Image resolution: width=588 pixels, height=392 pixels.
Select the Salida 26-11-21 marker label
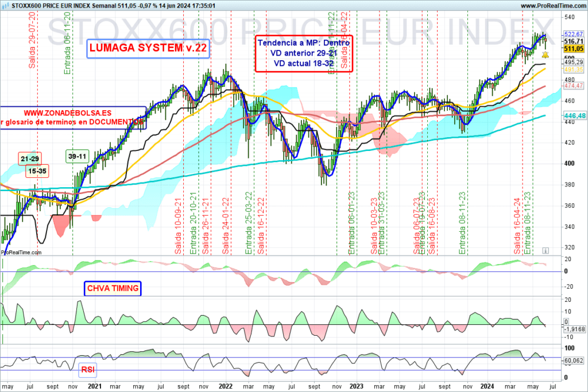(x=206, y=226)
